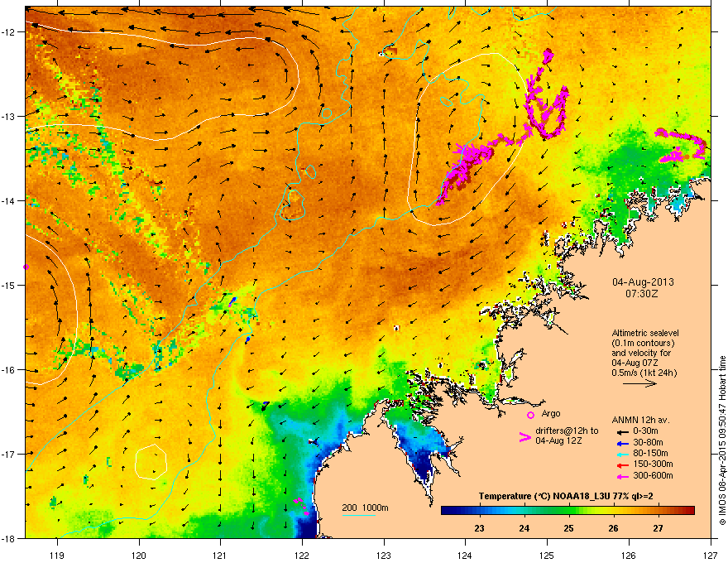Click the '80-150m' depth label
Viewport: 728px width, 563px height.
[650, 454]
